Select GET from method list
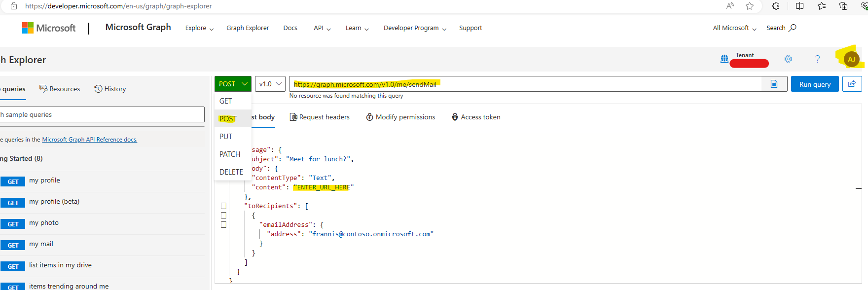868x290 pixels. (x=233, y=101)
